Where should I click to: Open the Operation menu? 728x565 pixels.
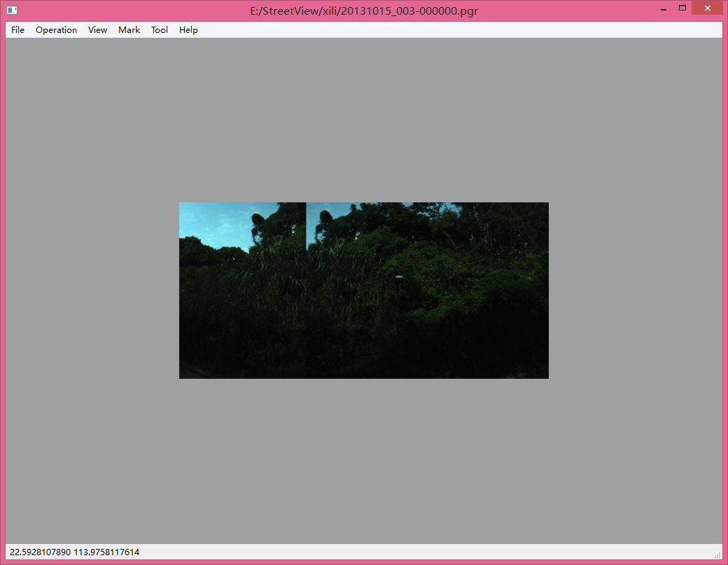[x=56, y=29]
